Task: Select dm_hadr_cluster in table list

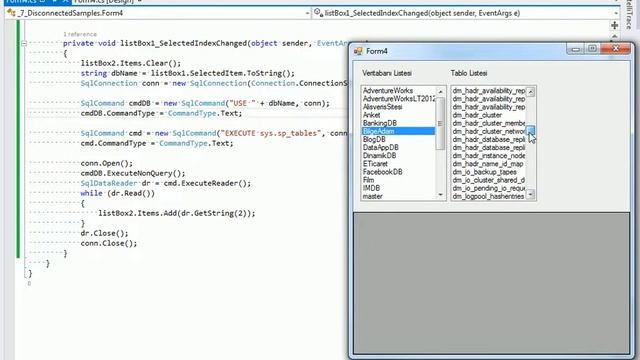Action: click(489, 115)
